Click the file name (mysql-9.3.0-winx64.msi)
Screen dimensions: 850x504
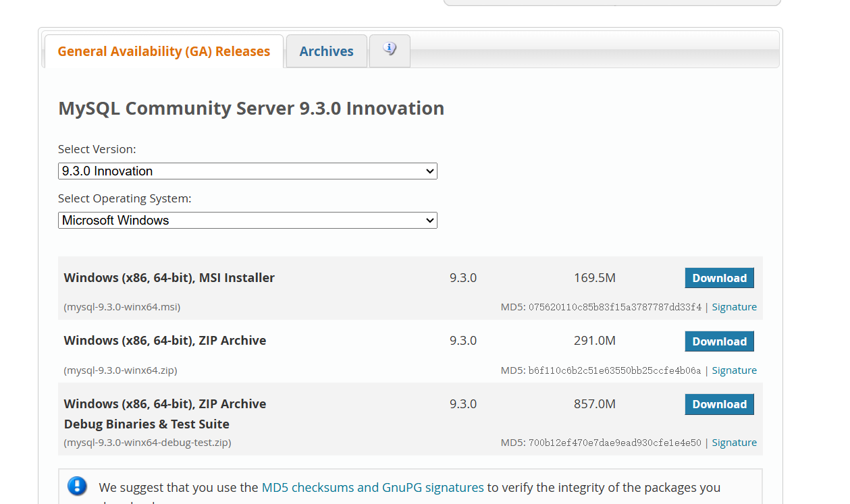click(x=122, y=307)
